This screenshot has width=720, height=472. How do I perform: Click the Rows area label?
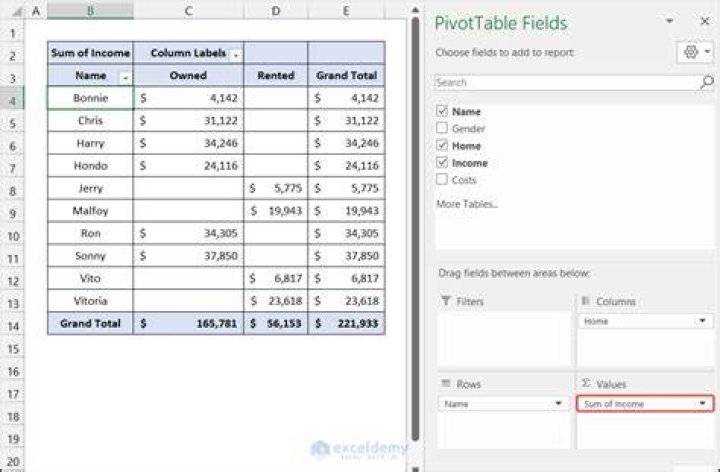tap(468, 384)
